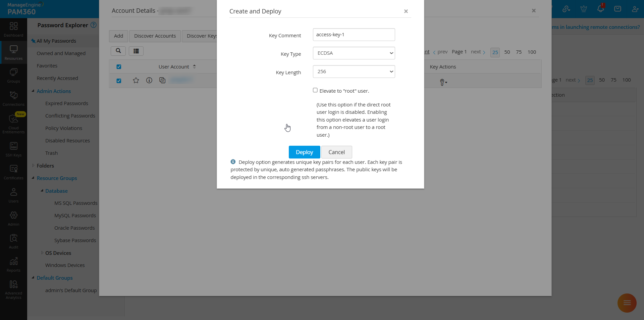Select All My Passwords in Password Explorer
The width and height of the screenshot is (644, 320).
tap(56, 41)
